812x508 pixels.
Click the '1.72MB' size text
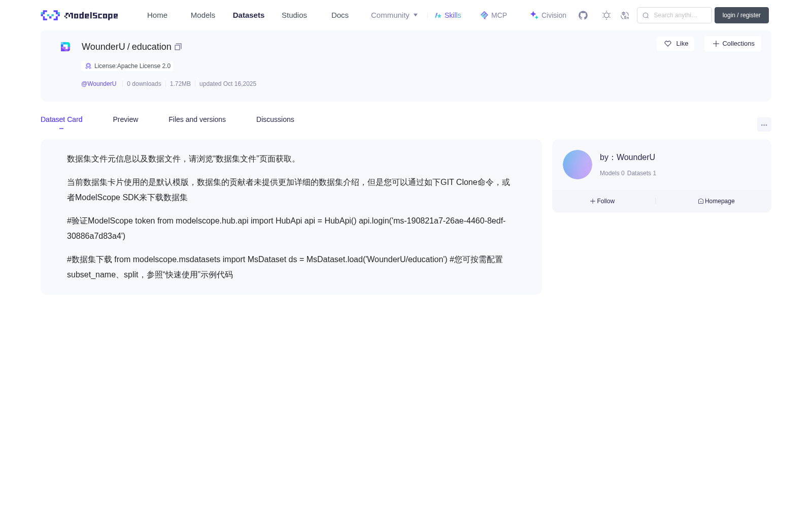pos(180,84)
